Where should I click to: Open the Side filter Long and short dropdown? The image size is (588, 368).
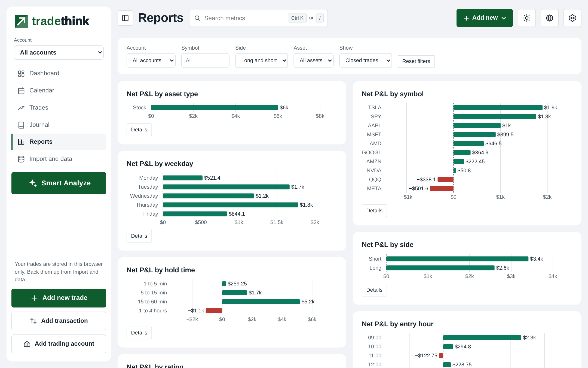click(261, 60)
